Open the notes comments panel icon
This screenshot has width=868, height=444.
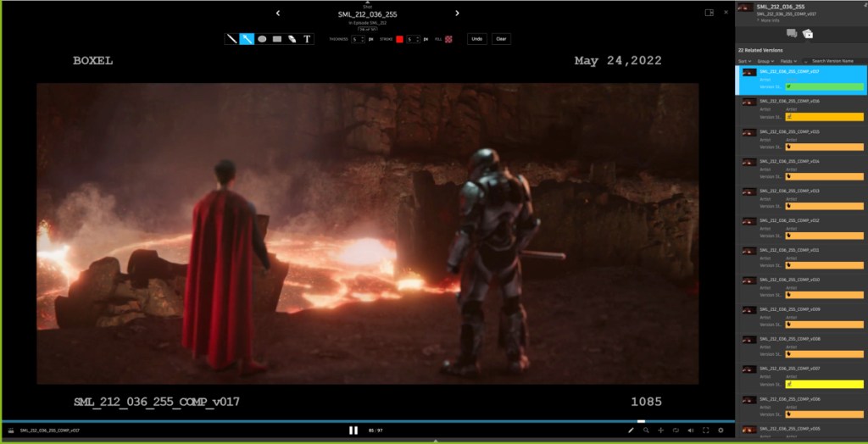[x=792, y=33]
